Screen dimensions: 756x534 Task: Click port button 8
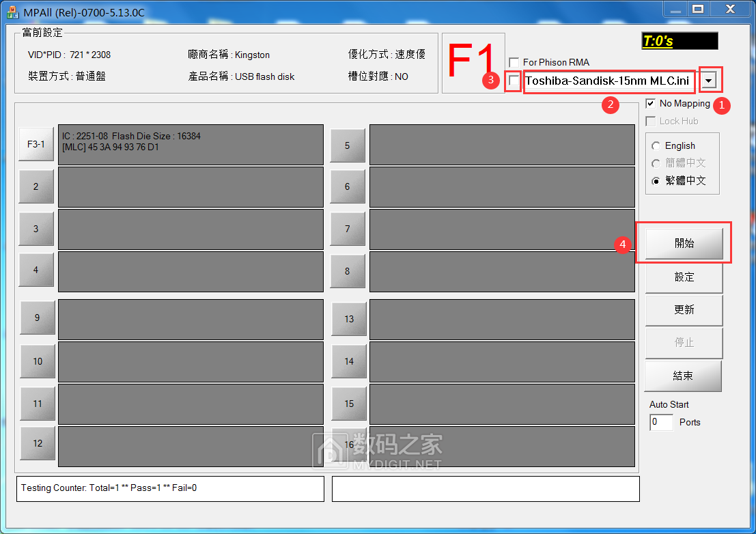[x=348, y=271]
